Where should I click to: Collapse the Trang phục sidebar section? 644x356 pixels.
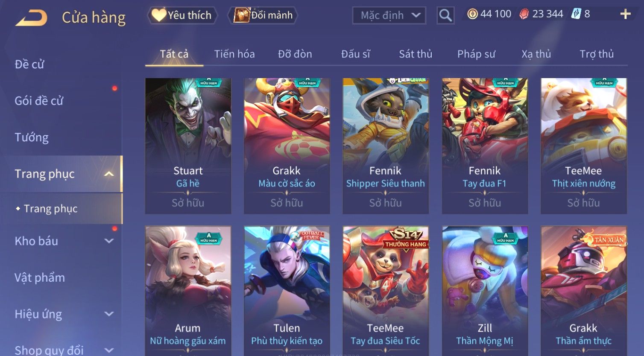coord(109,174)
